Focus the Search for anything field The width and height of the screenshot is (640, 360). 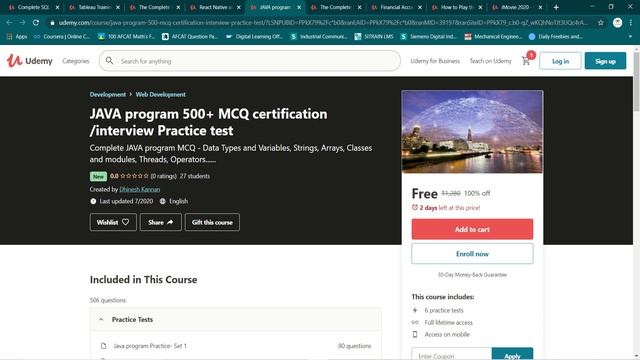[250, 61]
